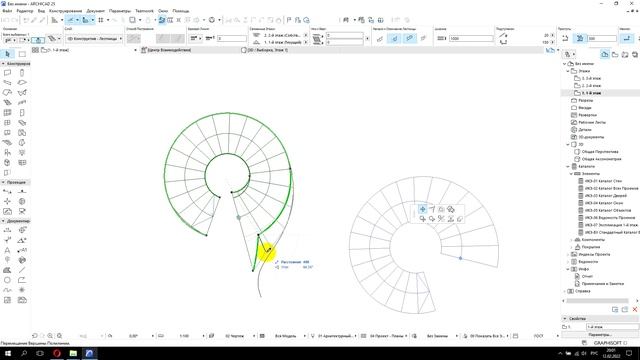Select the Arrow tool in the toolbox
Image resolution: width=640 pixels, height=360 pixels.
[x=7, y=54]
